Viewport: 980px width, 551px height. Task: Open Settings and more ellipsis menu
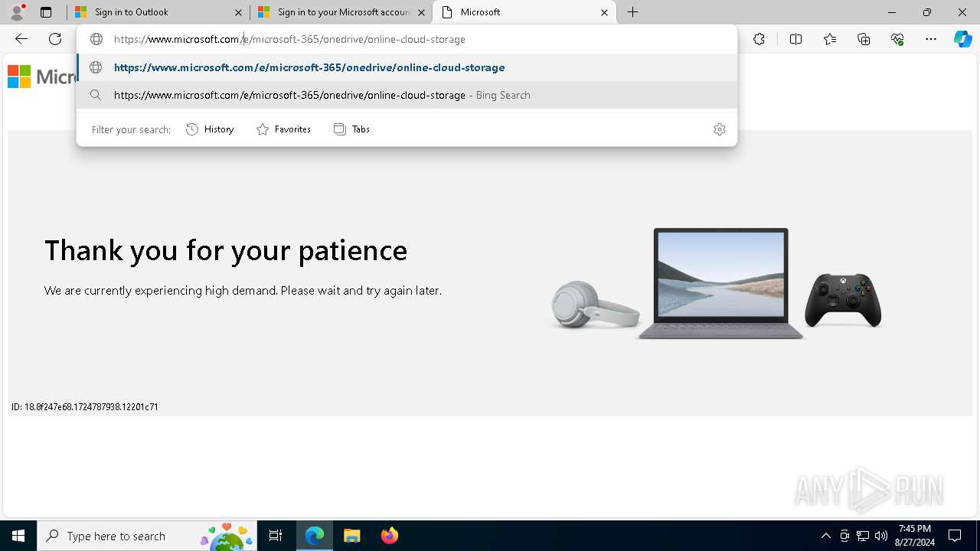(x=931, y=39)
